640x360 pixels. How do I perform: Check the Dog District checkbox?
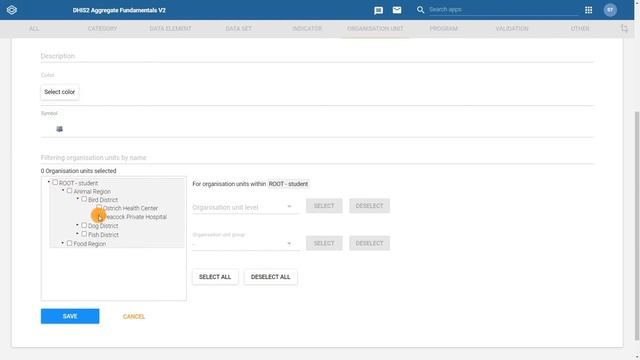(84, 225)
